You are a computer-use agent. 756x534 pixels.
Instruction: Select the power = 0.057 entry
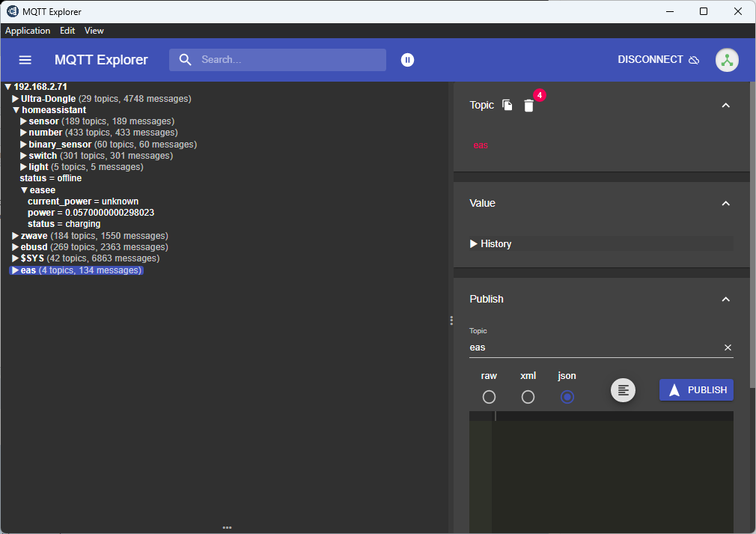coord(91,213)
